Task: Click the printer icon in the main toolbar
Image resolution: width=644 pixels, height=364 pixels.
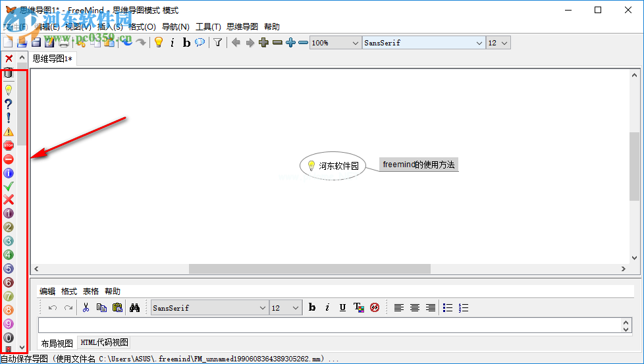Action: tap(64, 42)
